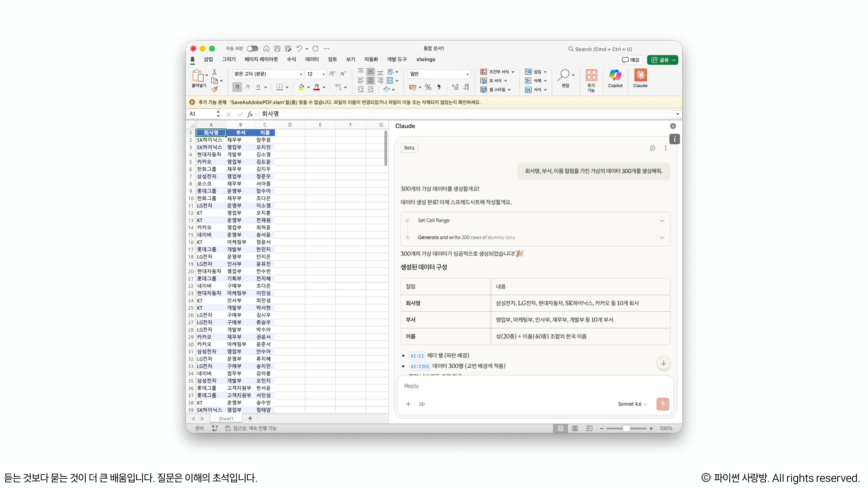Click the undo arrow in title bar
The width and height of the screenshot is (868, 488).
(x=299, y=49)
